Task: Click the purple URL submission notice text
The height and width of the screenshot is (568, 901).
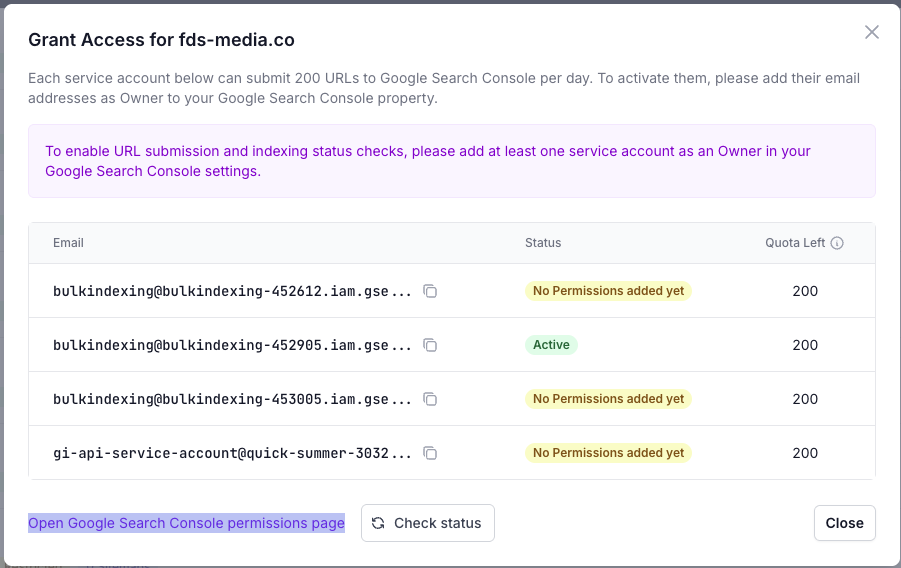Action: coord(428,161)
